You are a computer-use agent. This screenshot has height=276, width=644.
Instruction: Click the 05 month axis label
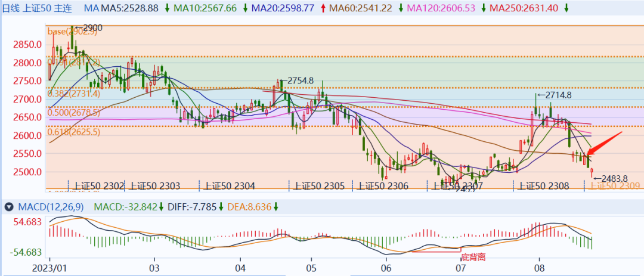(311, 267)
